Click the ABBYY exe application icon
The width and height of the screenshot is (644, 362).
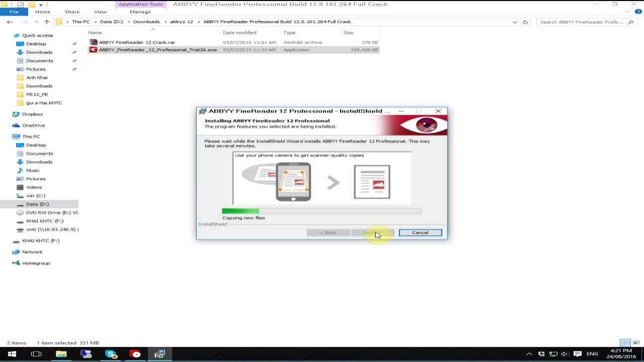(x=93, y=50)
